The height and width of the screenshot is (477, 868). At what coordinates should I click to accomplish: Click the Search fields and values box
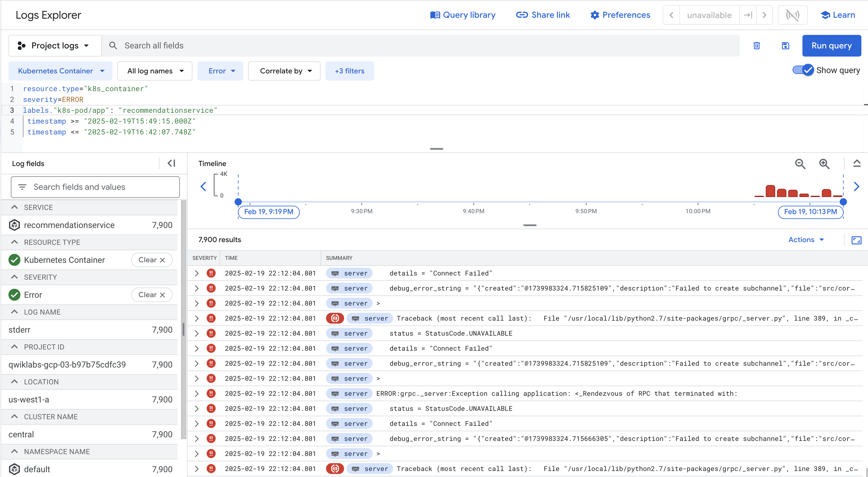coord(95,187)
